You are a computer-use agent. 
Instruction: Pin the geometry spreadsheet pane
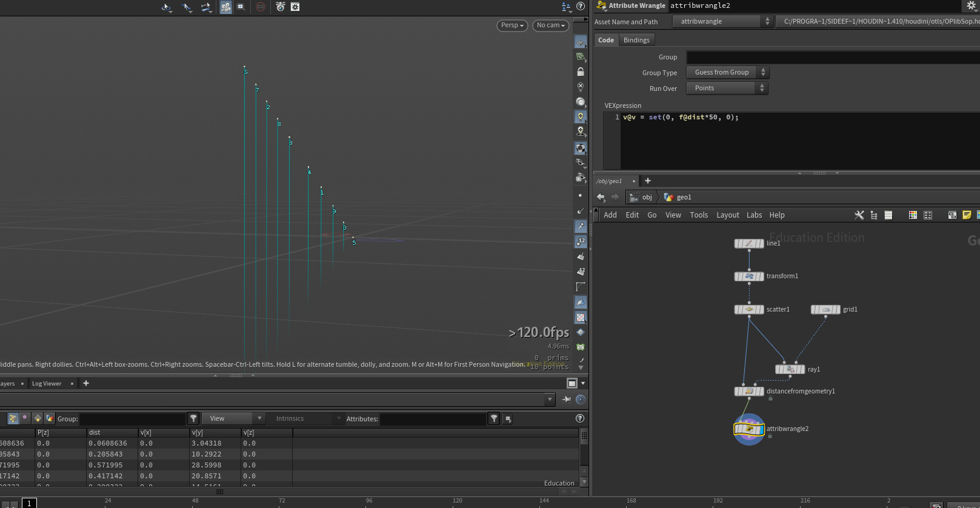click(567, 399)
